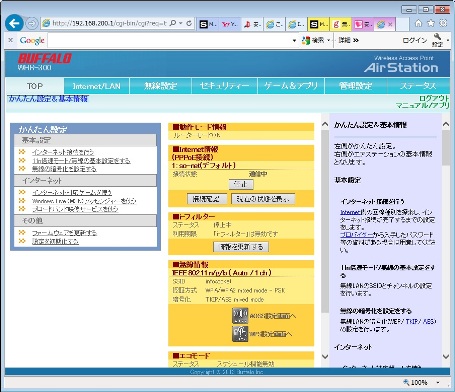Open the セキュリティー tab
455x392 pixels.
(x=224, y=86)
